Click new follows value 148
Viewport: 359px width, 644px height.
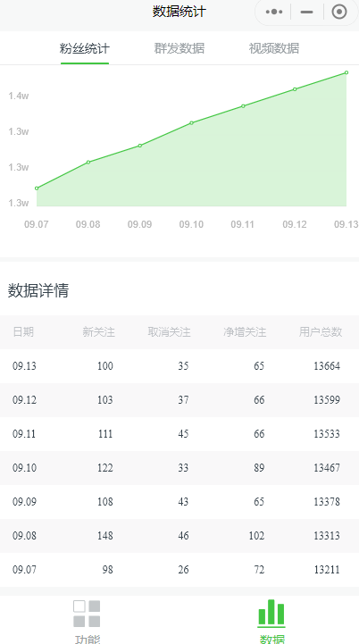click(105, 536)
